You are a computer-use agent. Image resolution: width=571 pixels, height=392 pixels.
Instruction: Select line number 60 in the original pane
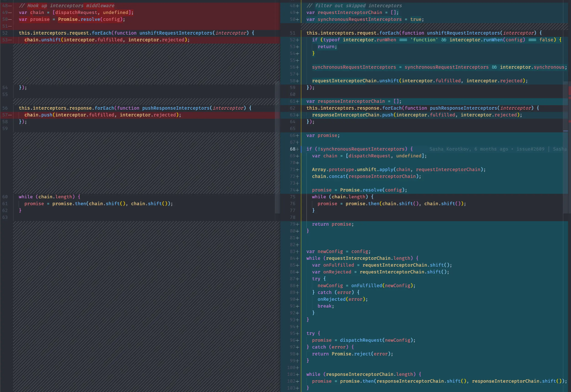coord(4,197)
